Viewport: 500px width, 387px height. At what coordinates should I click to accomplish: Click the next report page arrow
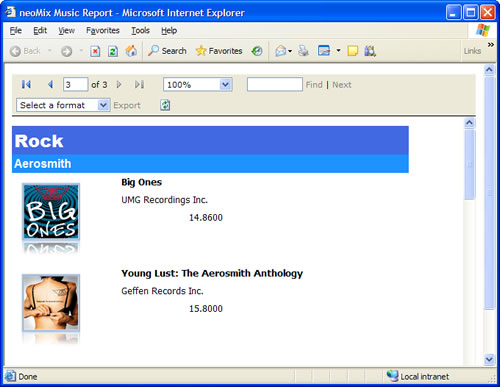[x=119, y=84]
